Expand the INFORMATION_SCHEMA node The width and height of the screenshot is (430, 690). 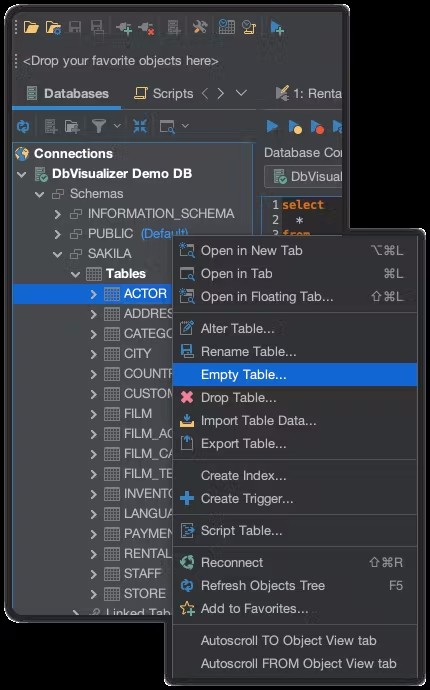[58, 214]
